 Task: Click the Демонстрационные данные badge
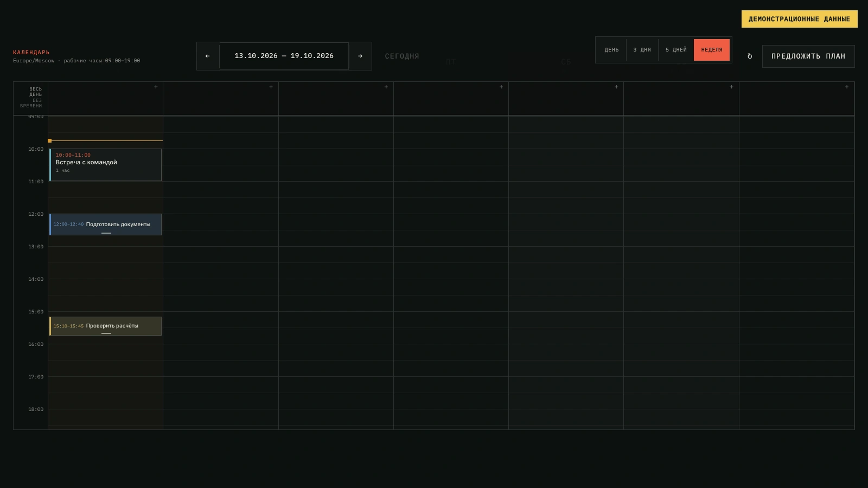(800, 19)
